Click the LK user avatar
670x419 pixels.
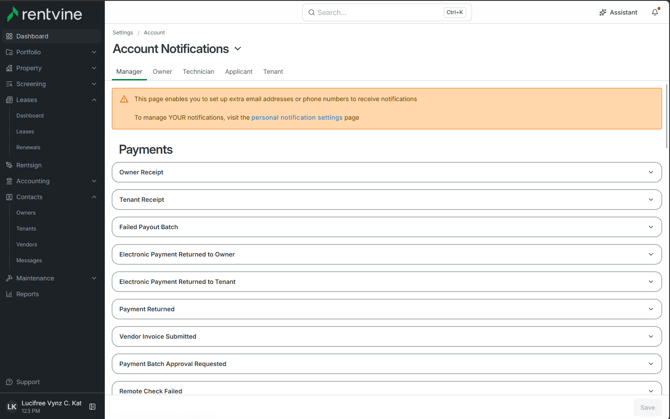pyautogui.click(x=12, y=407)
